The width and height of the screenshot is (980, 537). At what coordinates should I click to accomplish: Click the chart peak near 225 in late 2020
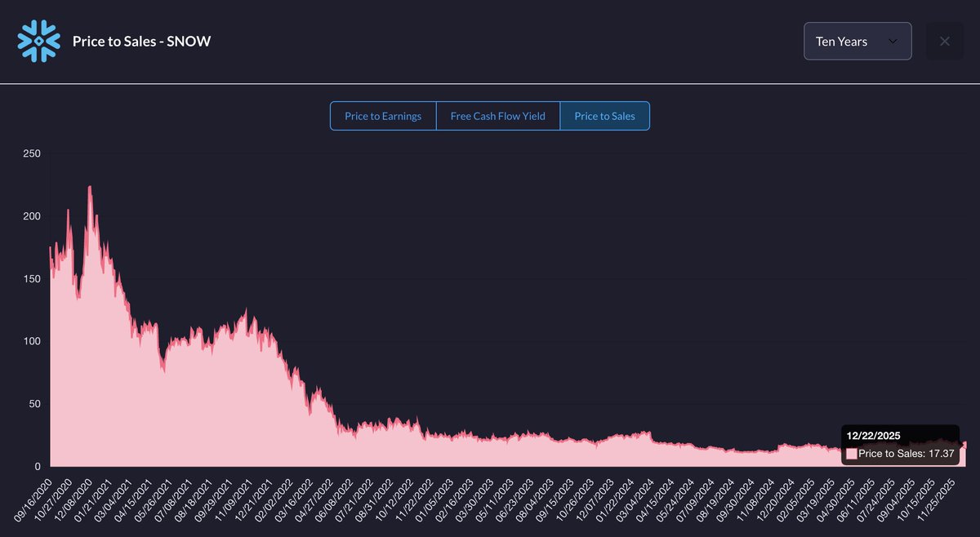tap(89, 187)
